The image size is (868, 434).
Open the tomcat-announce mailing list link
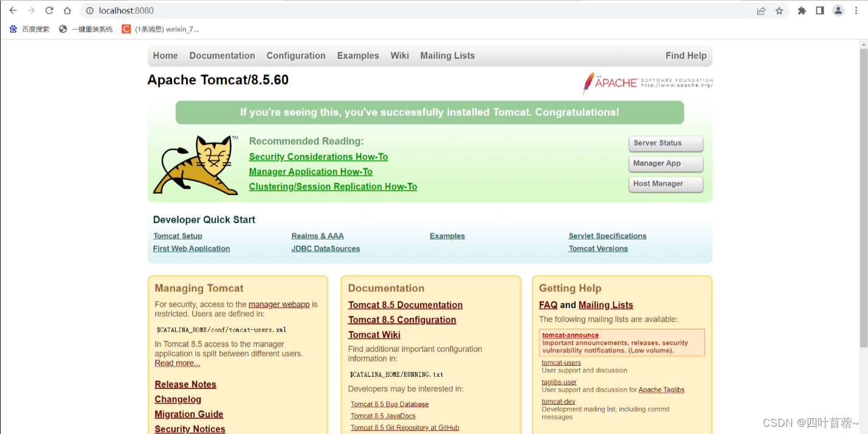click(x=570, y=335)
